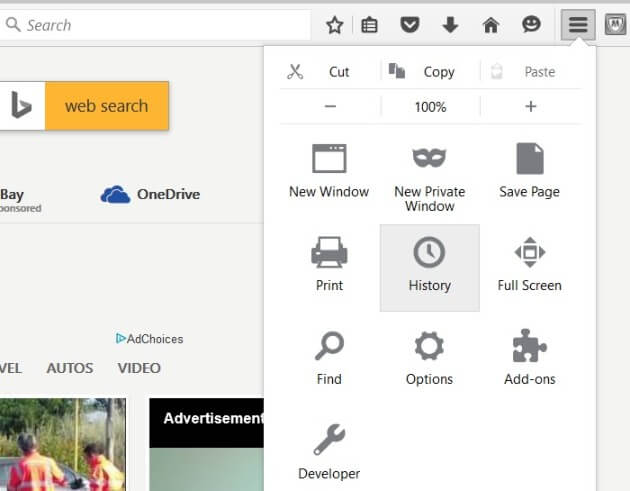Image resolution: width=630 pixels, height=491 pixels.
Task: Open the Options gear
Action: pyautogui.click(x=429, y=358)
